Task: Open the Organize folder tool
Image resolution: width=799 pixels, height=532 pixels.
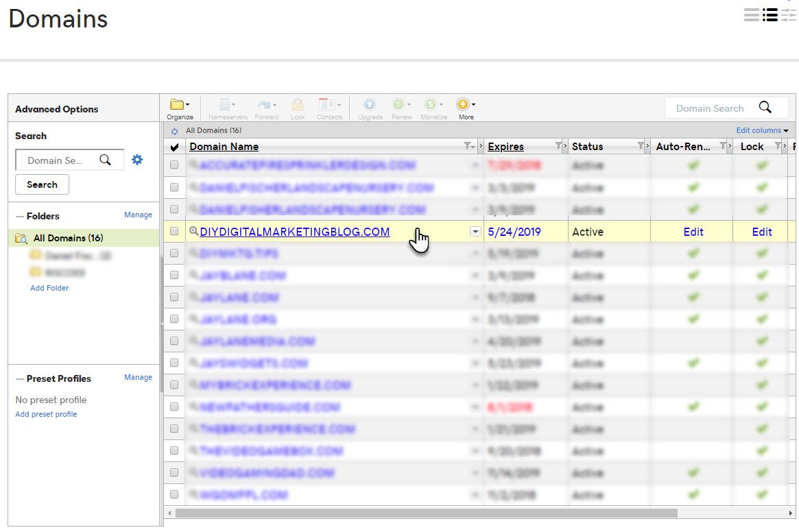Action: click(x=180, y=109)
